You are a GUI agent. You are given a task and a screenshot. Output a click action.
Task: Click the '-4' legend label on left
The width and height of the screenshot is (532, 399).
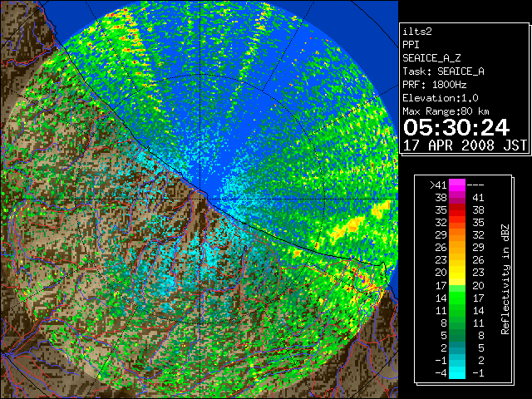(x=441, y=373)
